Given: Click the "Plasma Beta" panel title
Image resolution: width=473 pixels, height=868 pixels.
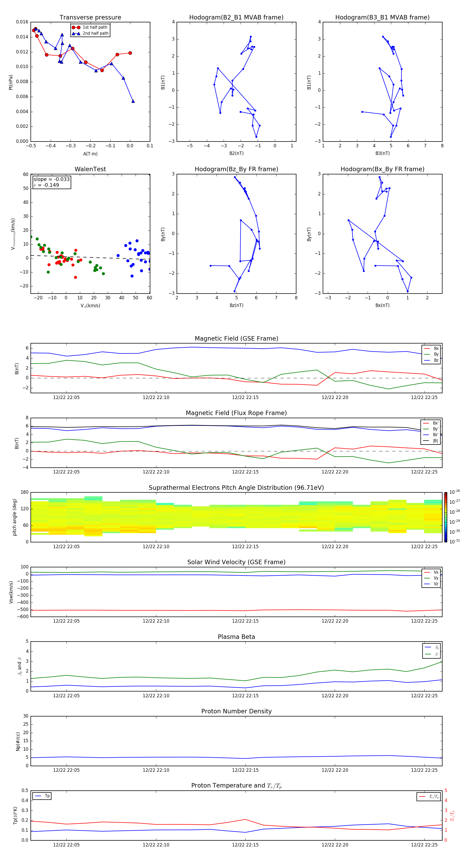Looking at the screenshot, I should (236, 637).
